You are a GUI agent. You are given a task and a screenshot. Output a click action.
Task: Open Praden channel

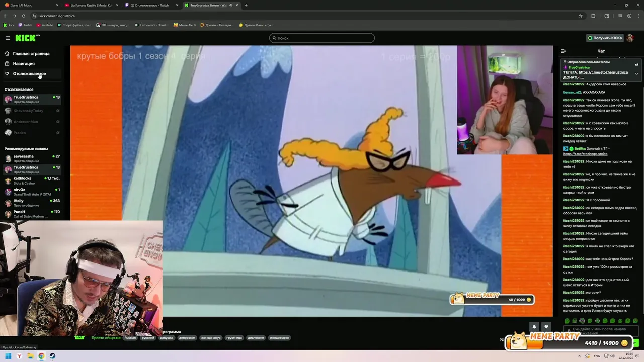click(x=32, y=132)
